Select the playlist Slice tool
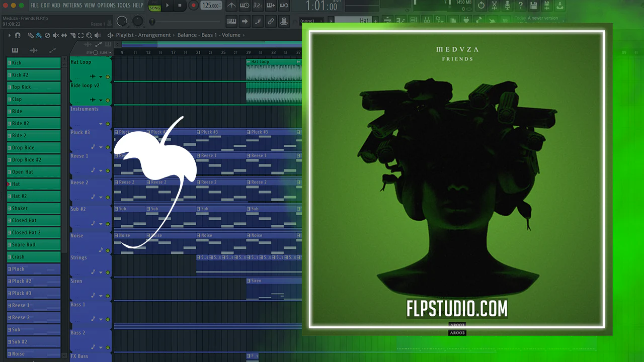This screenshot has width=644, height=362. click(72, 35)
